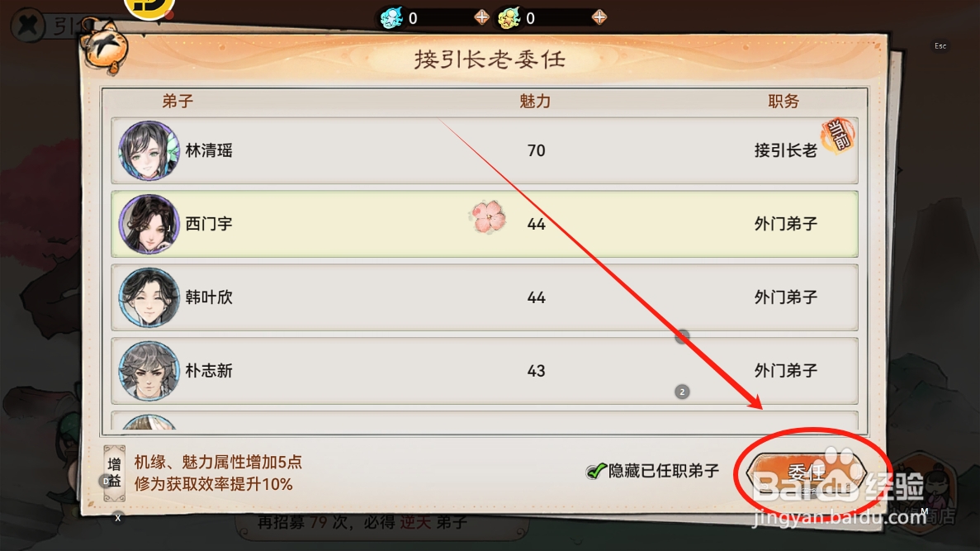Image resolution: width=980 pixels, height=551 pixels.
Task: Click the 增益 buff scroll icon
Action: (x=115, y=473)
